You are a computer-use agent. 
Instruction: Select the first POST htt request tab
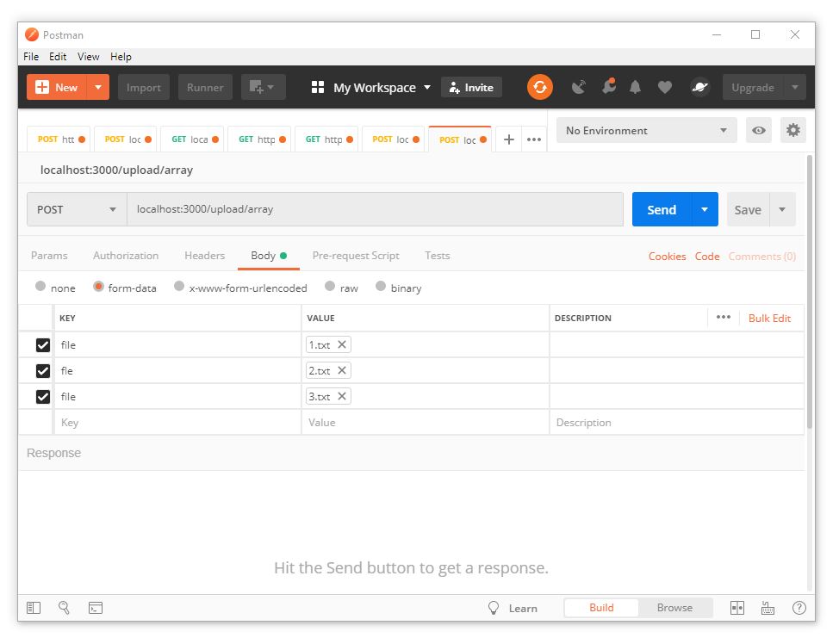(60, 139)
